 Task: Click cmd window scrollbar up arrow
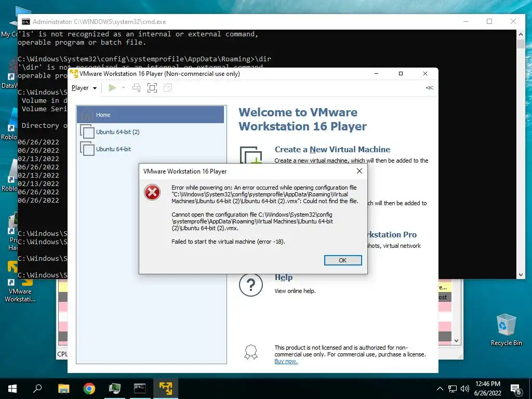tap(521, 34)
